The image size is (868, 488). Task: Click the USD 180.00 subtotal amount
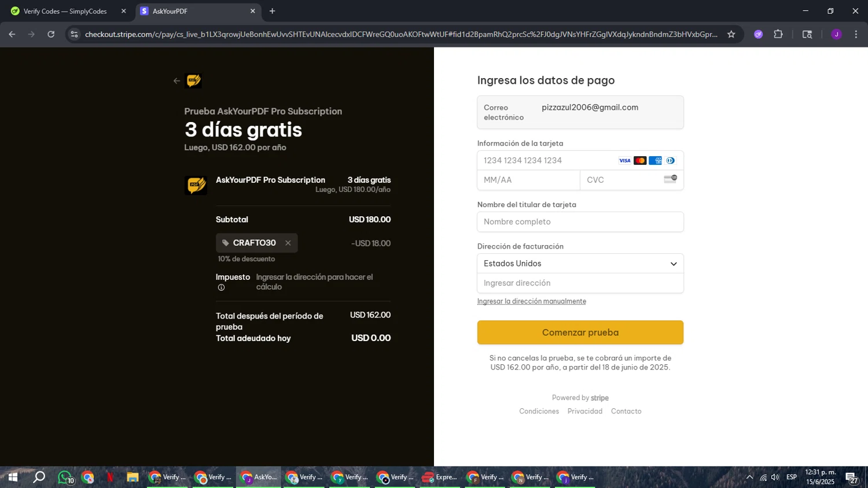click(370, 220)
